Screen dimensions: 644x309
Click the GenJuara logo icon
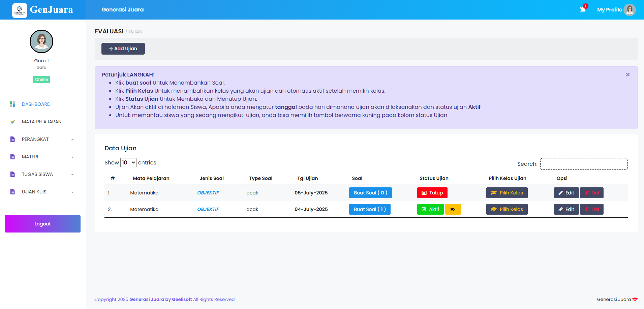tap(20, 10)
